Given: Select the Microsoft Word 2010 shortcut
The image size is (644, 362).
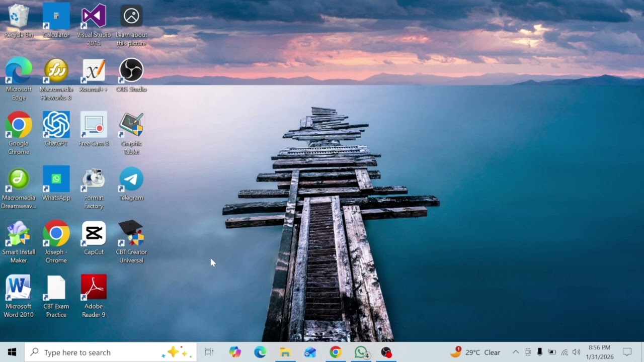Looking at the screenshot, I should click(x=19, y=297).
